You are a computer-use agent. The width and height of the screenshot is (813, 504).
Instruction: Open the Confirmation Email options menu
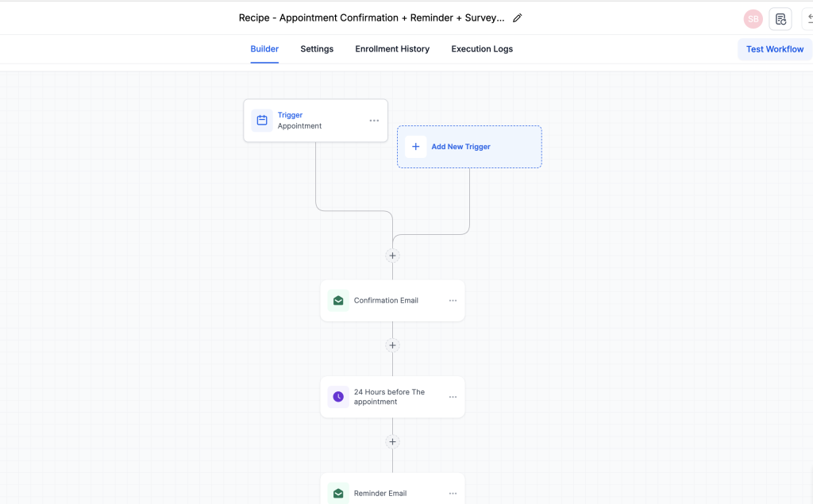point(453,300)
